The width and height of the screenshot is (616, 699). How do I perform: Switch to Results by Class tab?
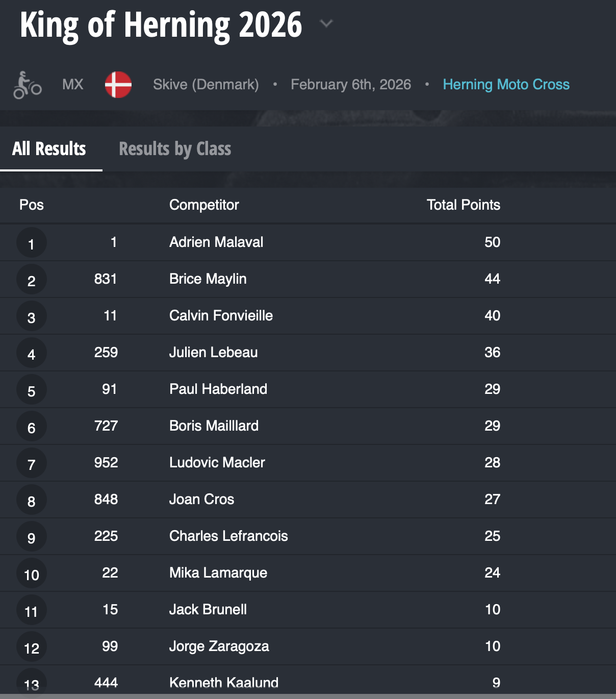[x=175, y=149]
